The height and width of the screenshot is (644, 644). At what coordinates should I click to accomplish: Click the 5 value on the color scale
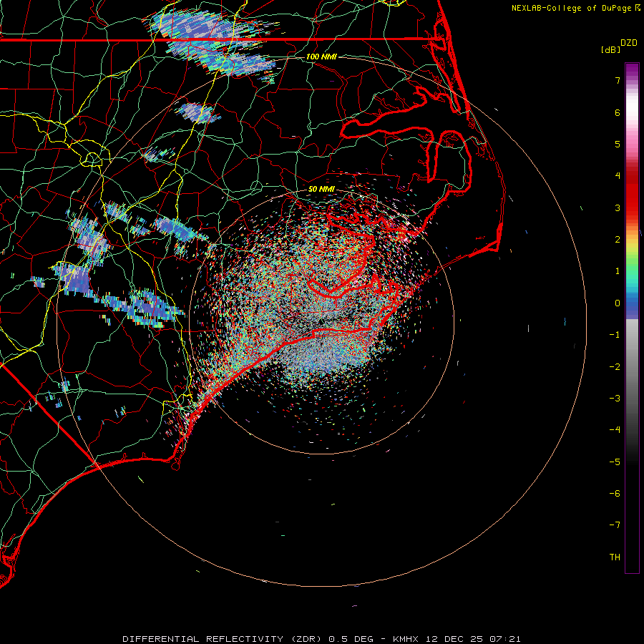[618, 144]
